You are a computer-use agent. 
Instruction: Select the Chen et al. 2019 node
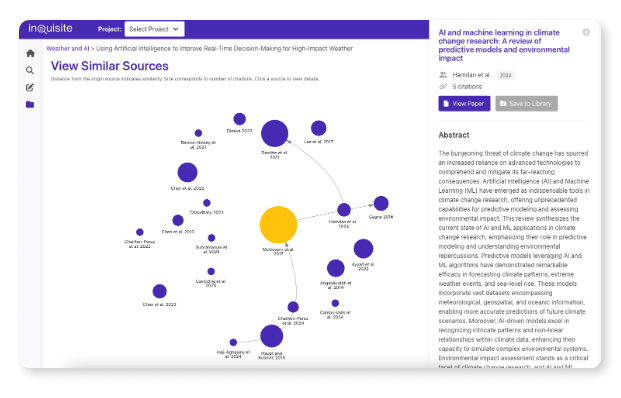click(x=178, y=220)
